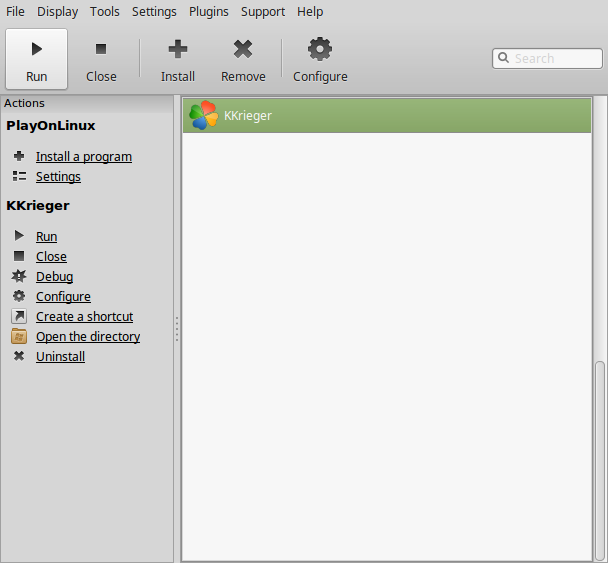Open the Support menu
This screenshot has width=608, height=563.
pos(263,12)
